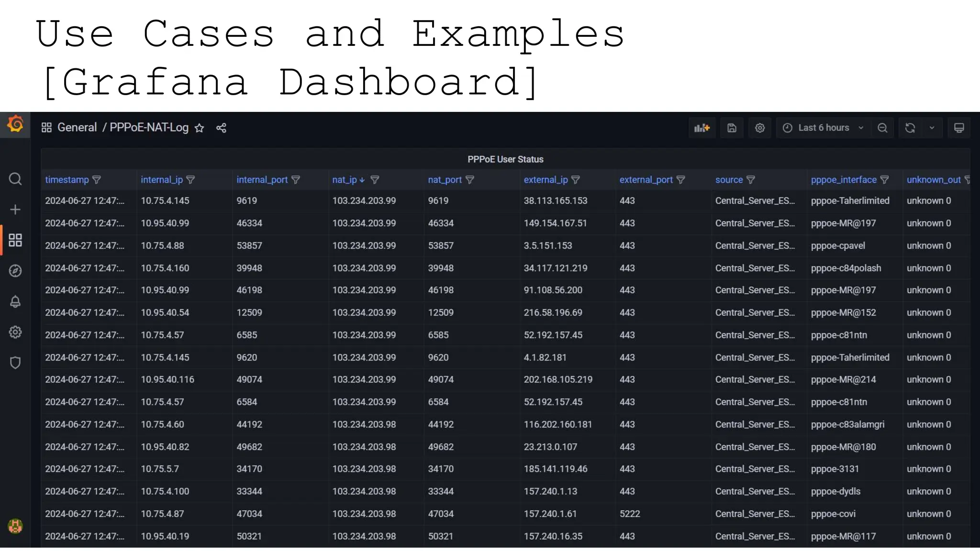980x551 pixels.
Task: Open the Explore compass icon
Action: (15, 271)
